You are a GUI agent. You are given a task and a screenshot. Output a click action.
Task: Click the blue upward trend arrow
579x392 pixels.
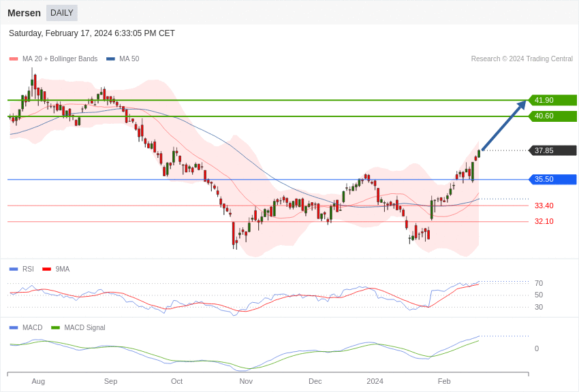click(503, 126)
